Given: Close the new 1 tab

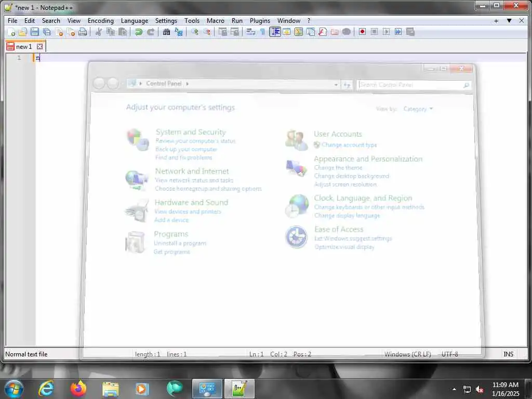Looking at the screenshot, I should (x=39, y=46).
